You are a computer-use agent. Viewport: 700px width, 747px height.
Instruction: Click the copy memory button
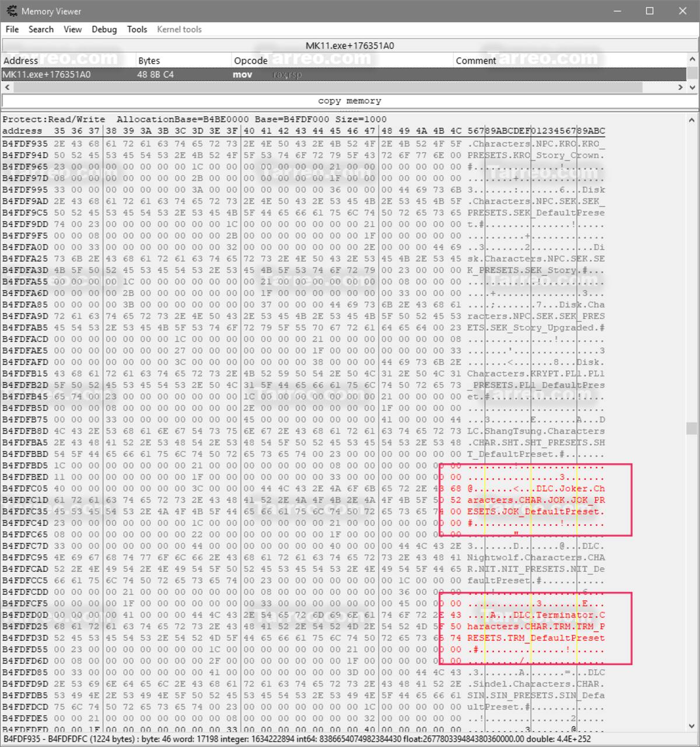click(x=349, y=101)
